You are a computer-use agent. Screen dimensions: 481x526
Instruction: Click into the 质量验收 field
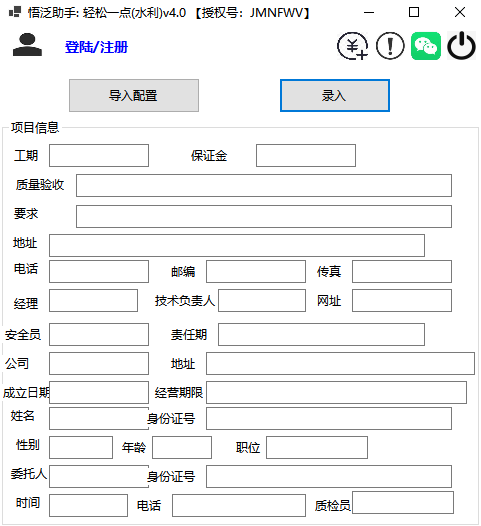tap(264, 186)
